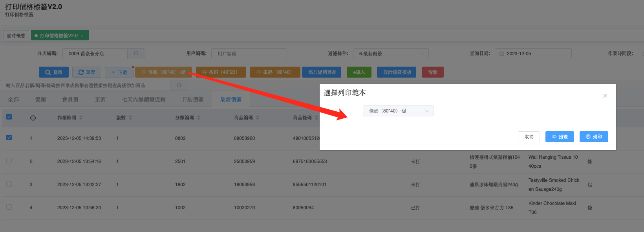This screenshot has width=644, height=232.
Task: Click the 条码（40*20）print button
Action: (221, 72)
